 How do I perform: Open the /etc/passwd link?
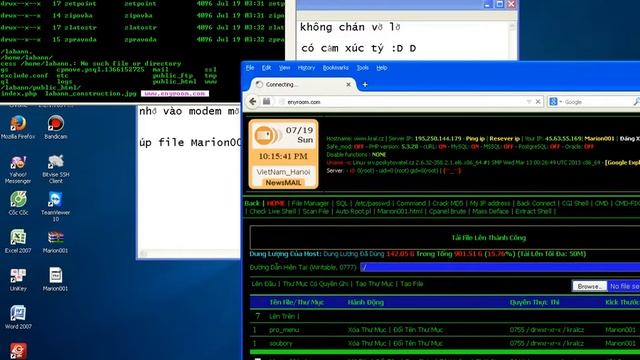372,203
